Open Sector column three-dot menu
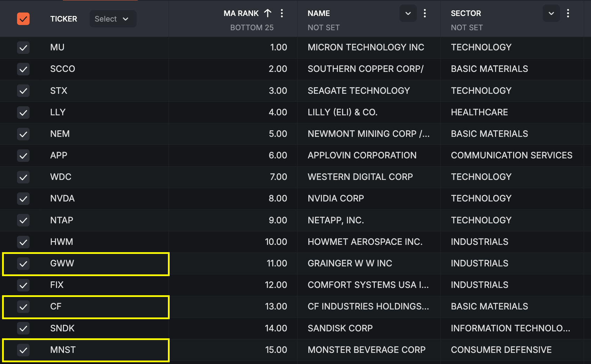Screen dimensions: 591x364 (568, 13)
